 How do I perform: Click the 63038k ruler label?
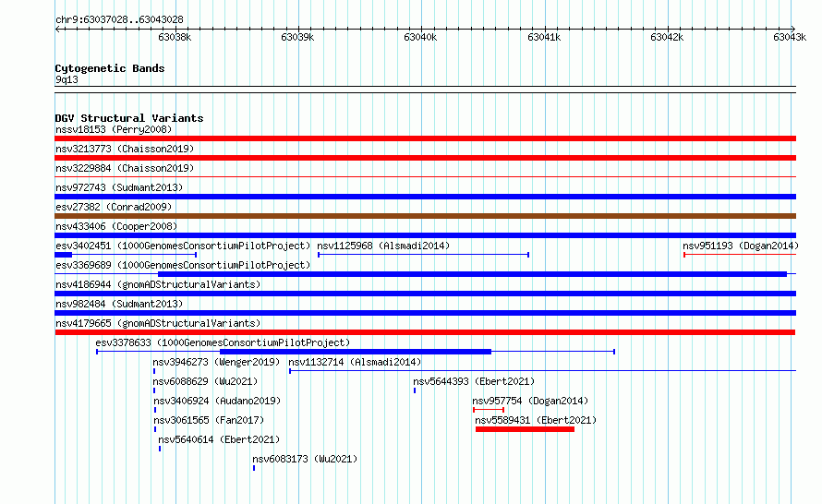click(175, 37)
